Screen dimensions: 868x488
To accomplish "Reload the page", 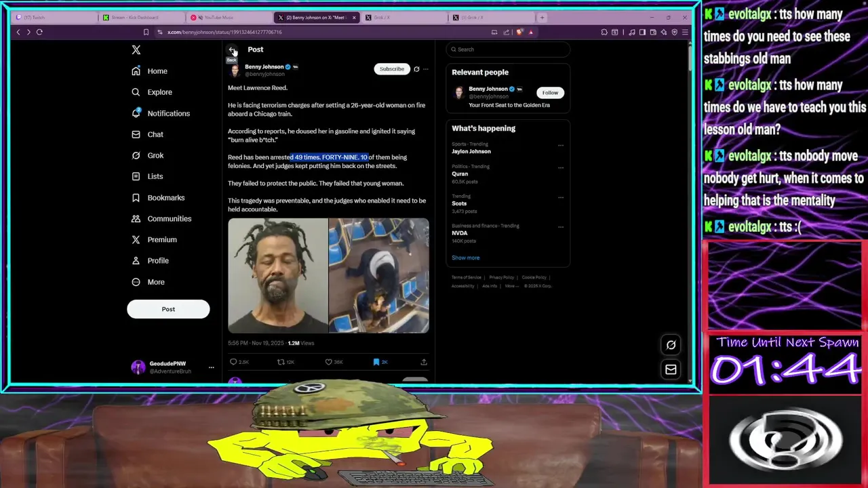I will 39,32.
